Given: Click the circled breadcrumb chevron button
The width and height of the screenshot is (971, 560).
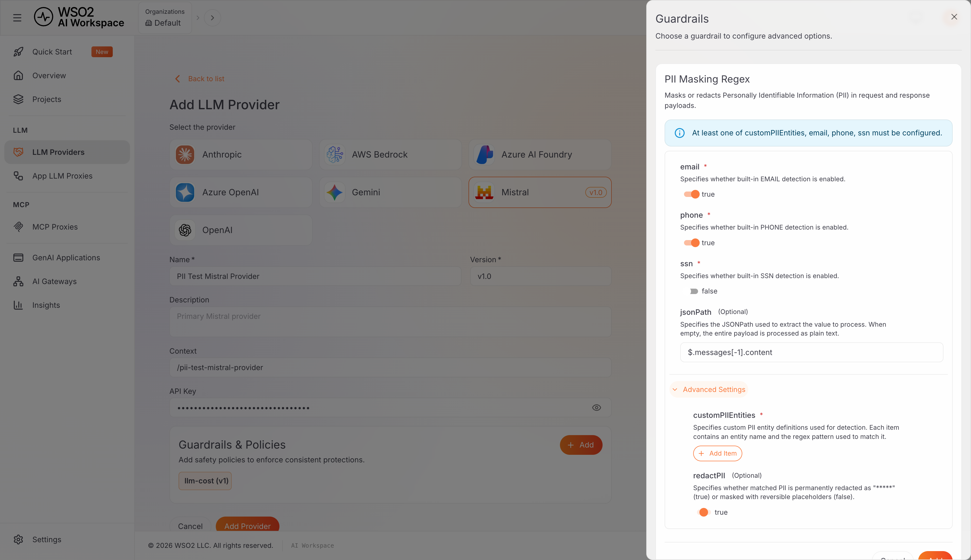Looking at the screenshot, I should [212, 18].
